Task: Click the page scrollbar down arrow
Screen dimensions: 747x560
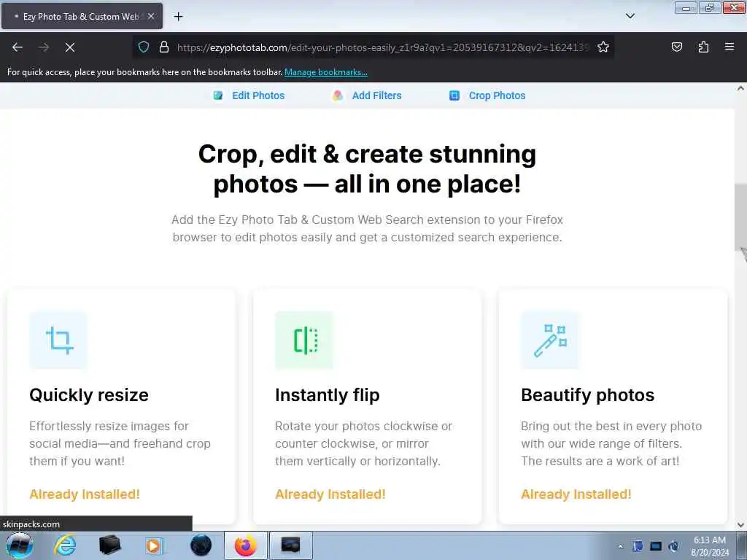Action: [740, 525]
